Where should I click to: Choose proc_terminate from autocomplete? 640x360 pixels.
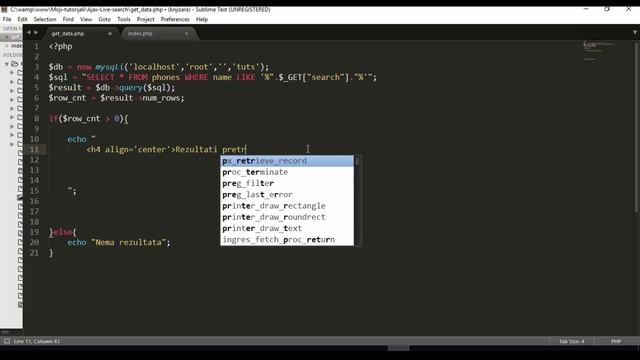click(x=287, y=172)
